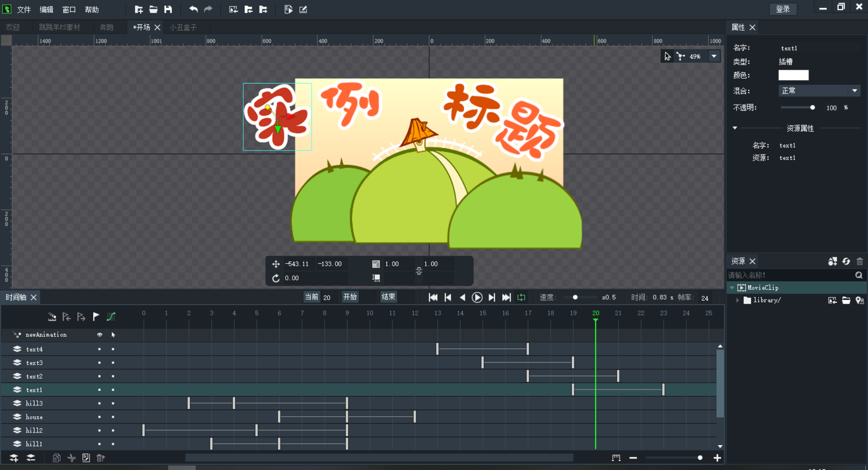
Task: Jump to previous keyframe flag icon
Action: pos(66,317)
